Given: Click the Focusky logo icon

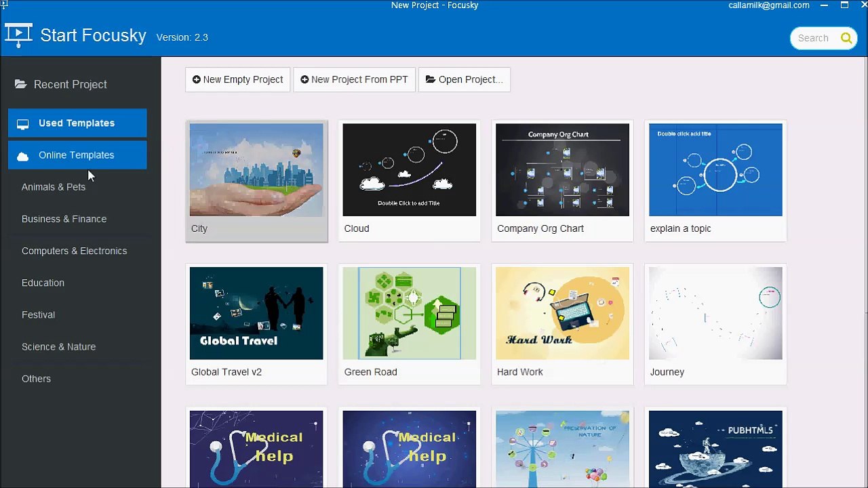Looking at the screenshot, I should point(18,35).
